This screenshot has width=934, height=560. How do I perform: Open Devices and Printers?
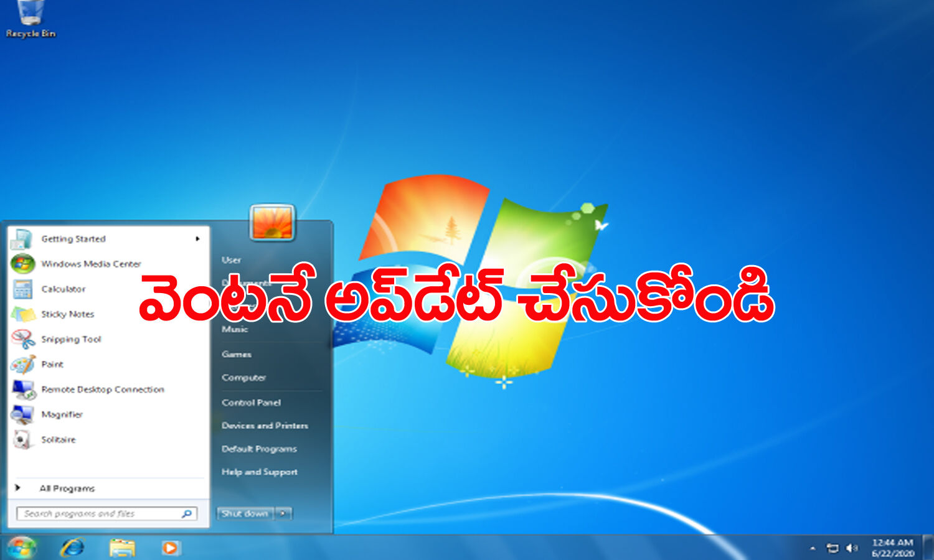[265, 426]
